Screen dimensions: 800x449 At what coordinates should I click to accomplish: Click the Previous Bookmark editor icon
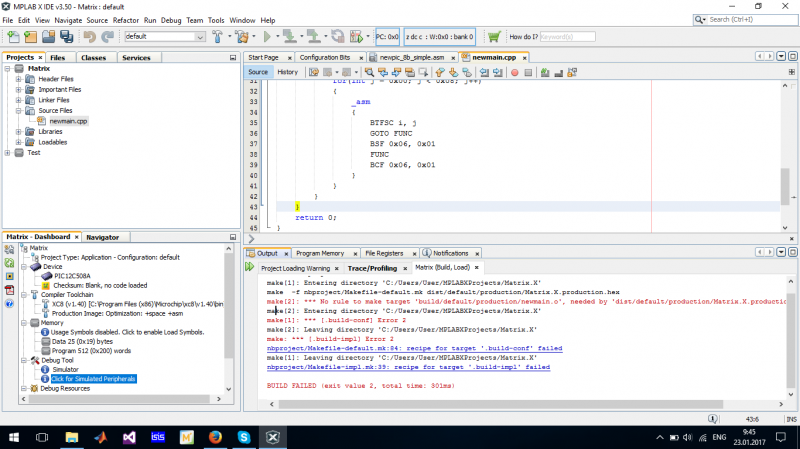440,72
